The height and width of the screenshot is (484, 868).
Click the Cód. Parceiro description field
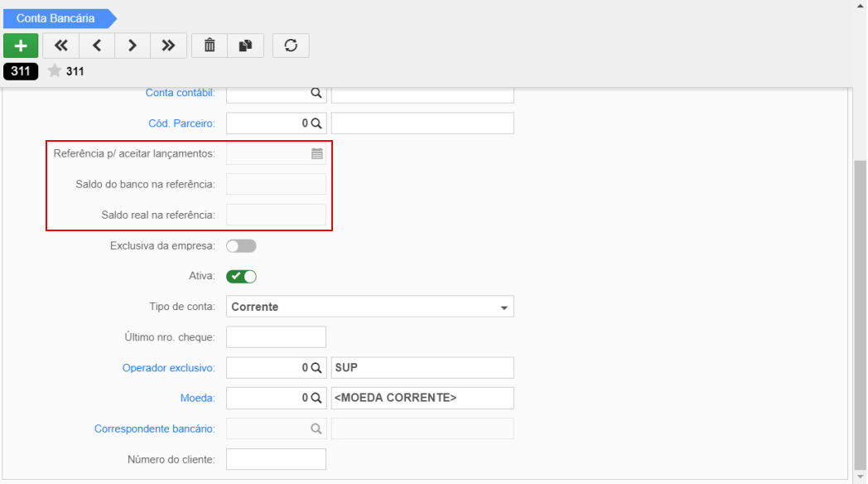(422, 123)
